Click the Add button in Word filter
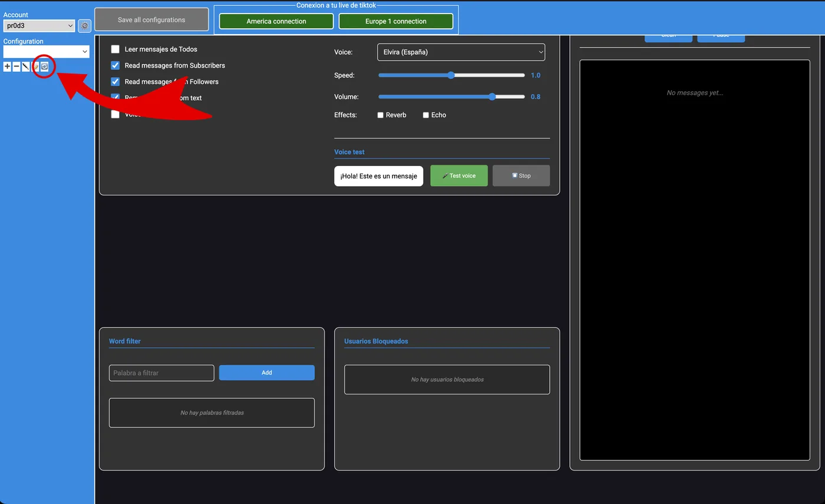Screen dimensions: 825x504 [266, 373]
